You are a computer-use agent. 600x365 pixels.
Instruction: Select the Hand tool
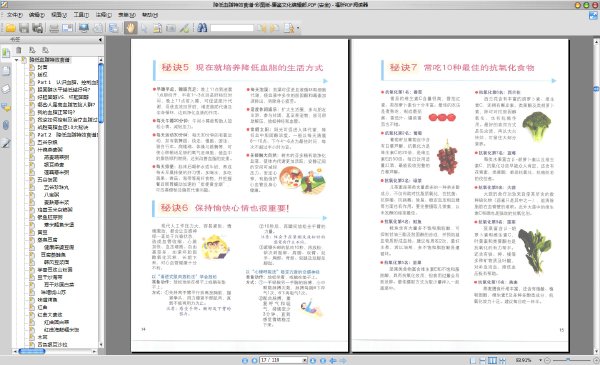[x=130, y=28]
